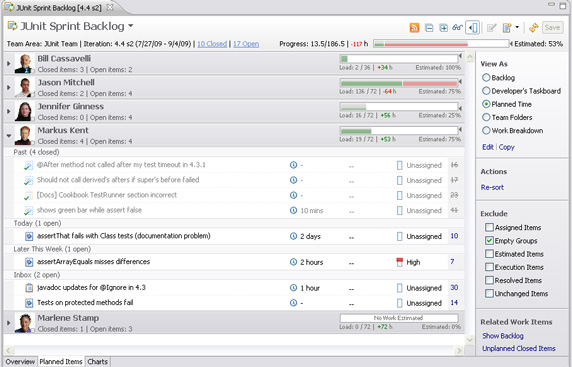
Task: Click 'Tests on protected methods fail' item
Action: point(85,302)
